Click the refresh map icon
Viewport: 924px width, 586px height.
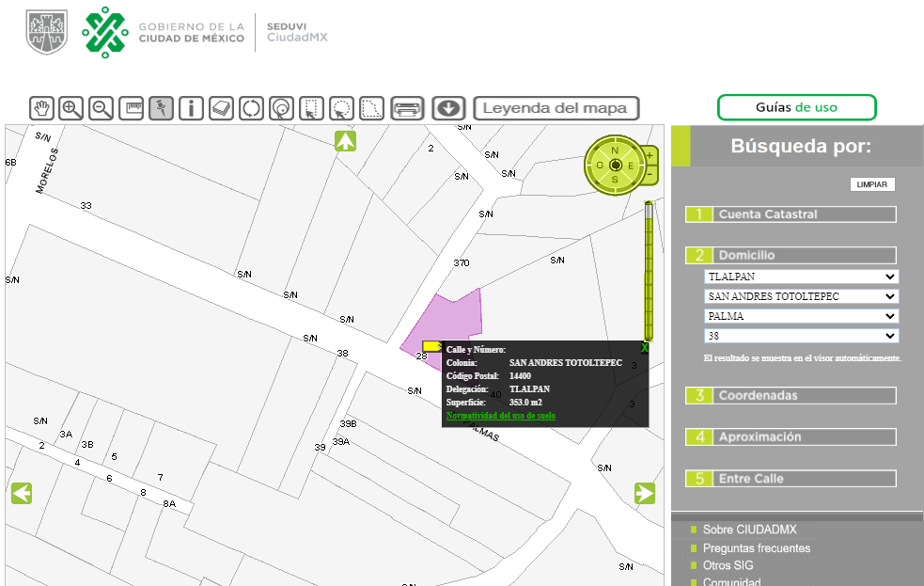pos(252,108)
